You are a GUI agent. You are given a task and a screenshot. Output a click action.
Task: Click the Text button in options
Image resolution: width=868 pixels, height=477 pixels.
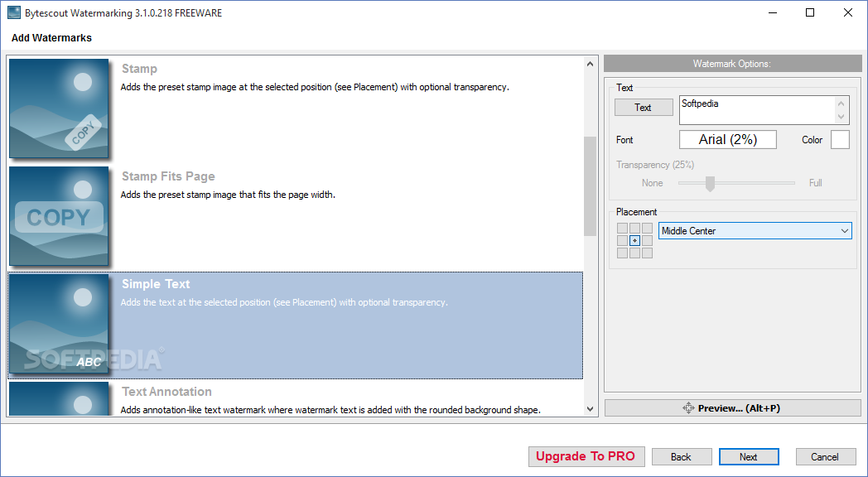644,108
